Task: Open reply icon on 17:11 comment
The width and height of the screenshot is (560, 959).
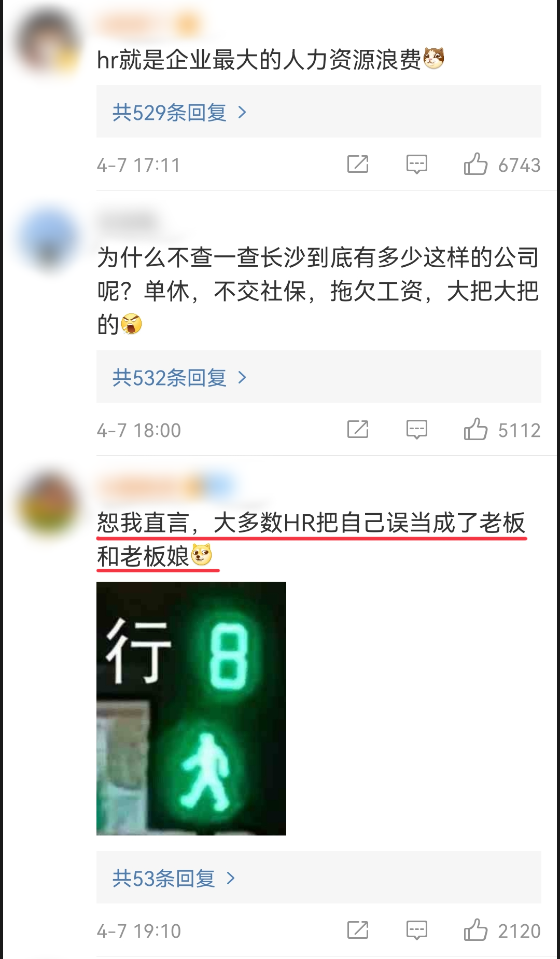Action: coord(417,165)
